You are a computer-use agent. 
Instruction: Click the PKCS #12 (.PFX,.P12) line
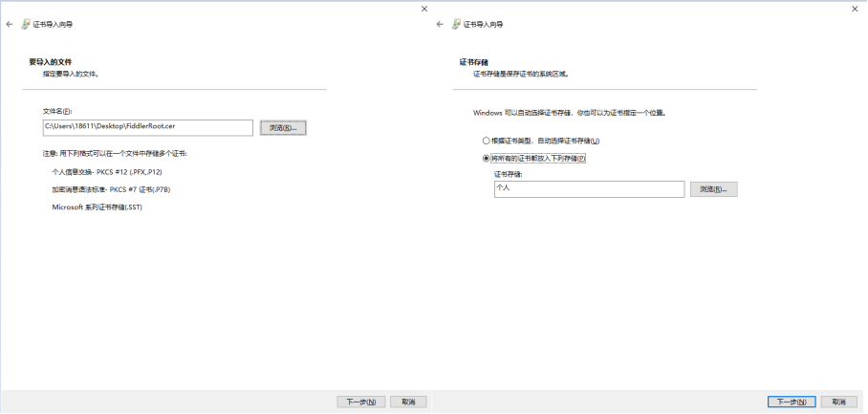tap(107, 171)
